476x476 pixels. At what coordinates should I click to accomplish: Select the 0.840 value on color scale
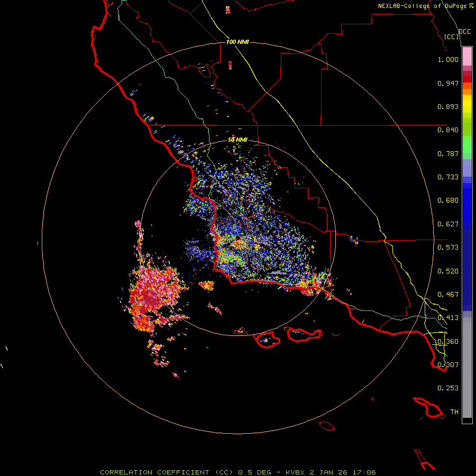pyautogui.click(x=448, y=130)
